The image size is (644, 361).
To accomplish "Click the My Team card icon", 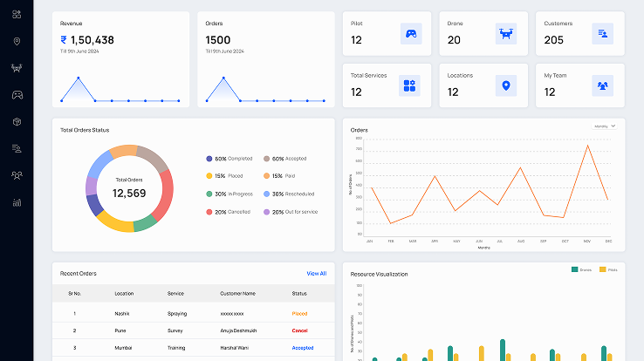I will (x=602, y=85).
